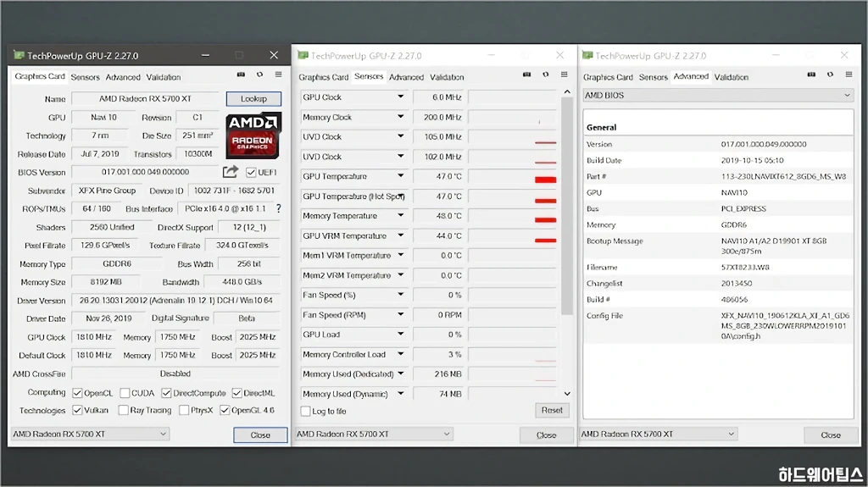868x487 pixels.
Task: Click the BIOS share/export arrow icon
Action: pos(231,172)
